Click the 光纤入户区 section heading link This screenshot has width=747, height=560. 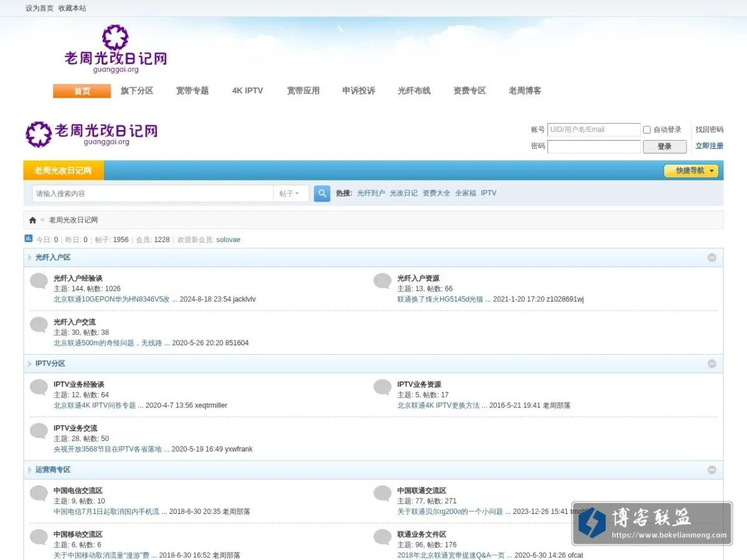[53, 258]
